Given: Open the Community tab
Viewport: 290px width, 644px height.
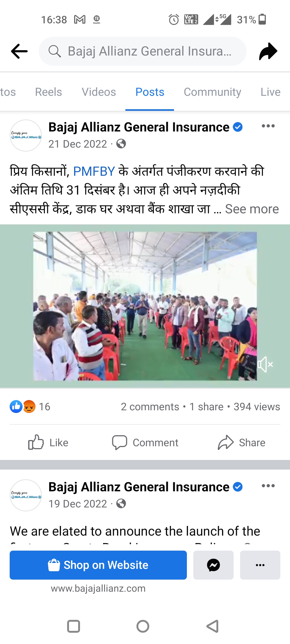Looking at the screenshot, I should (212, 92).
